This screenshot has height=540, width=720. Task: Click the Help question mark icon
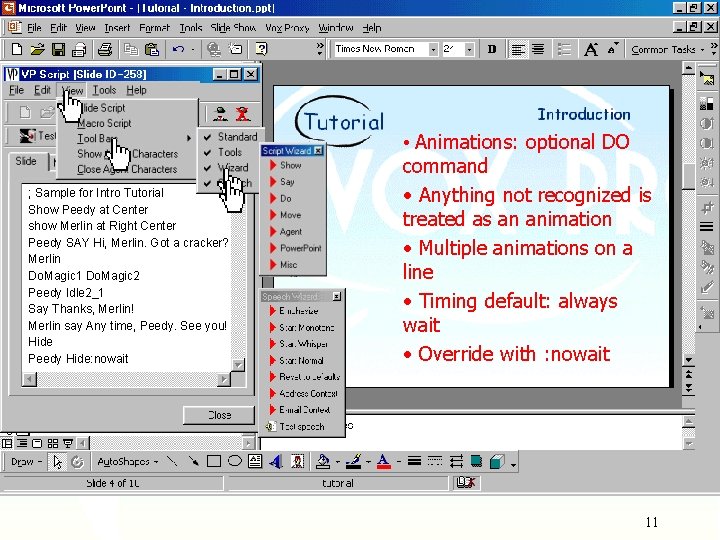point(261,49)
